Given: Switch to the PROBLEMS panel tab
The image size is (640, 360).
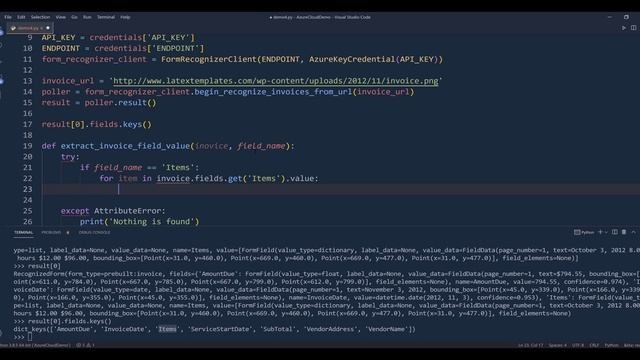Looking at the screenshot, I should [51, 232].
